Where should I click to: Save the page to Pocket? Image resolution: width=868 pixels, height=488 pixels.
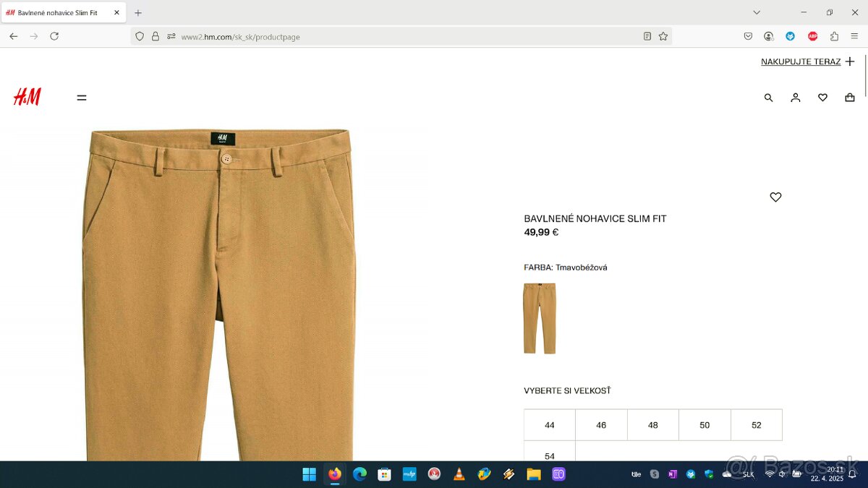[749, 36]
